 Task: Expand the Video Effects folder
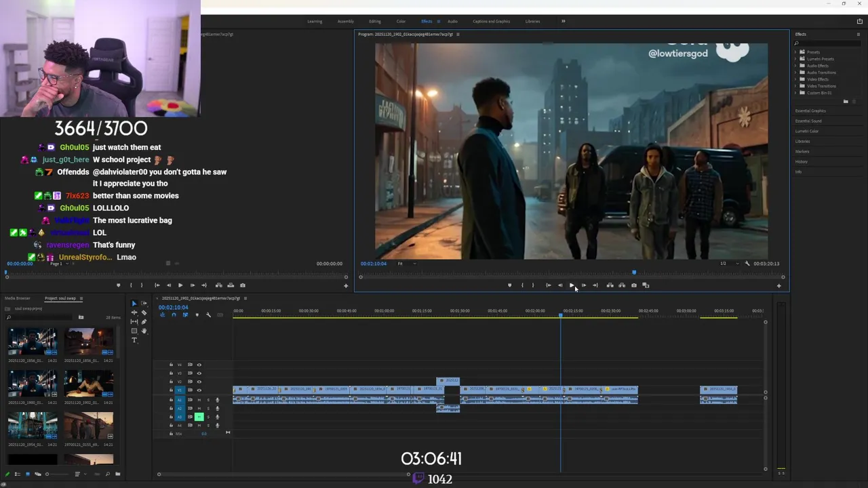(x=795, y=79)
